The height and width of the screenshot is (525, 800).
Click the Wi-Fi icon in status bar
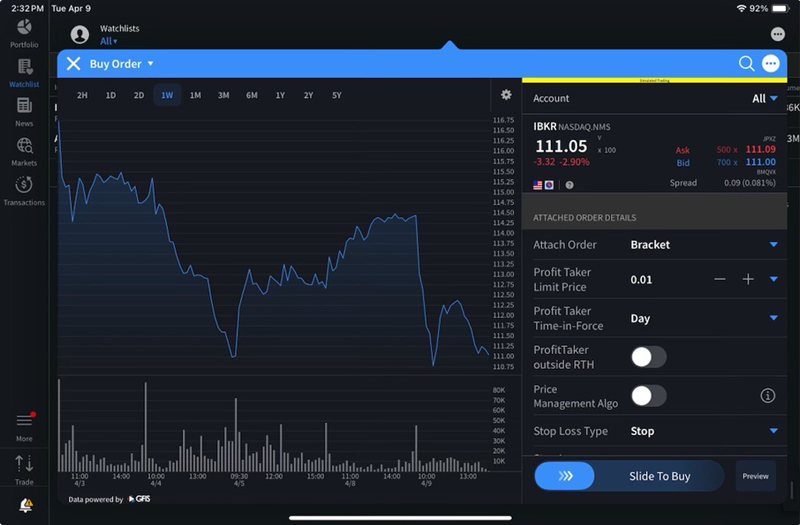741,8
